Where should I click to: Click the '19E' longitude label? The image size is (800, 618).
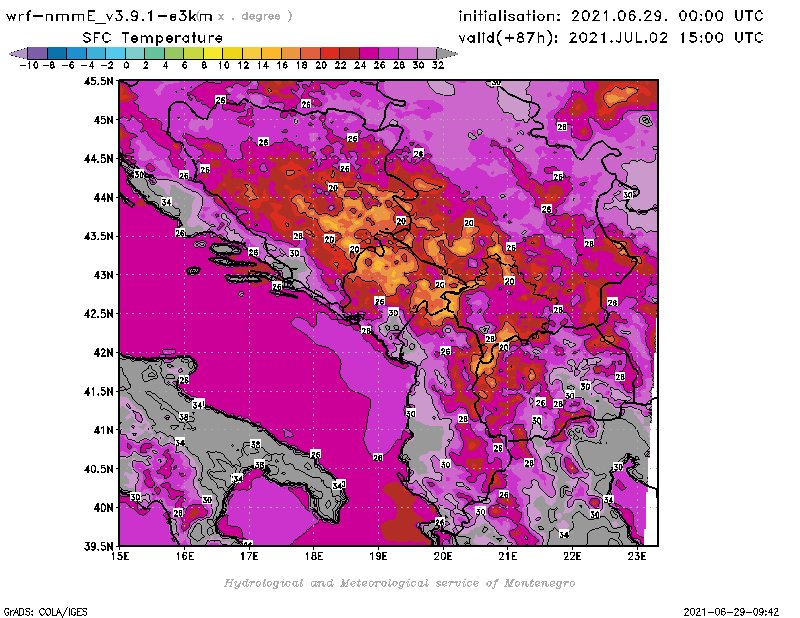(x=379, y=556)
